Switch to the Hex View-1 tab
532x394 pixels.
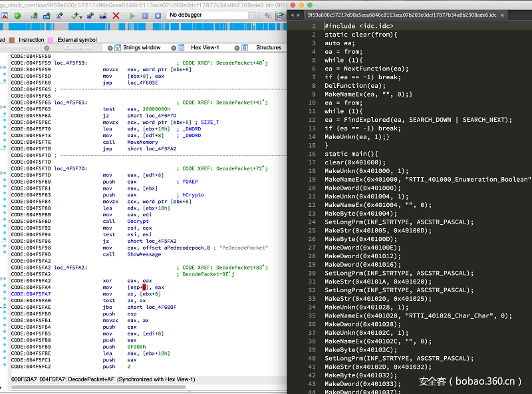point(205,48)
